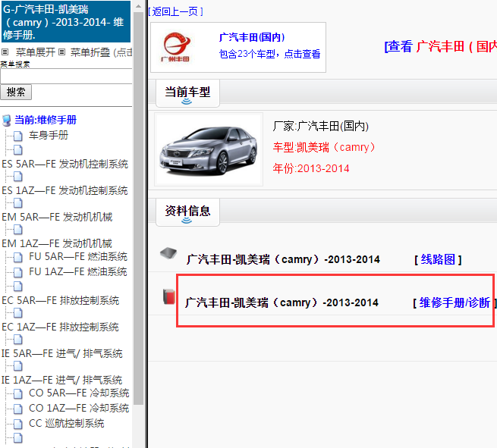
Task: Click the G-广汽丰田-凯美瑞 维修手册 title header
Action: pos(66,22)
